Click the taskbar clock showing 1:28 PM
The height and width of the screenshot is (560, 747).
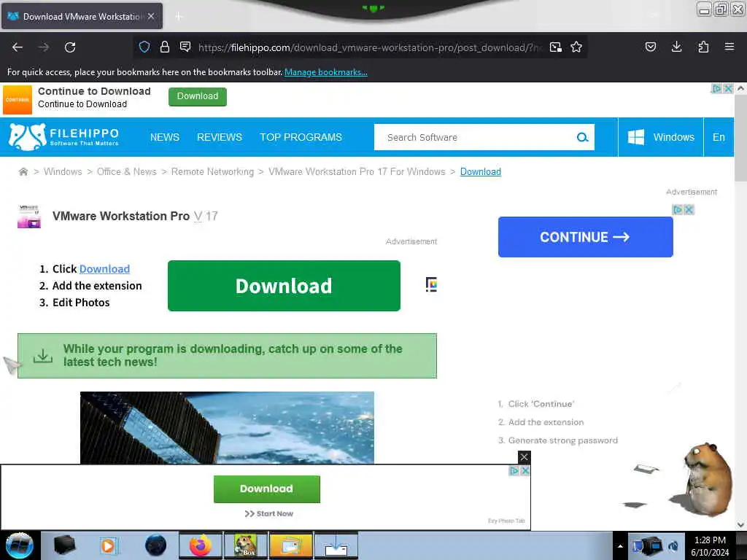710,546
